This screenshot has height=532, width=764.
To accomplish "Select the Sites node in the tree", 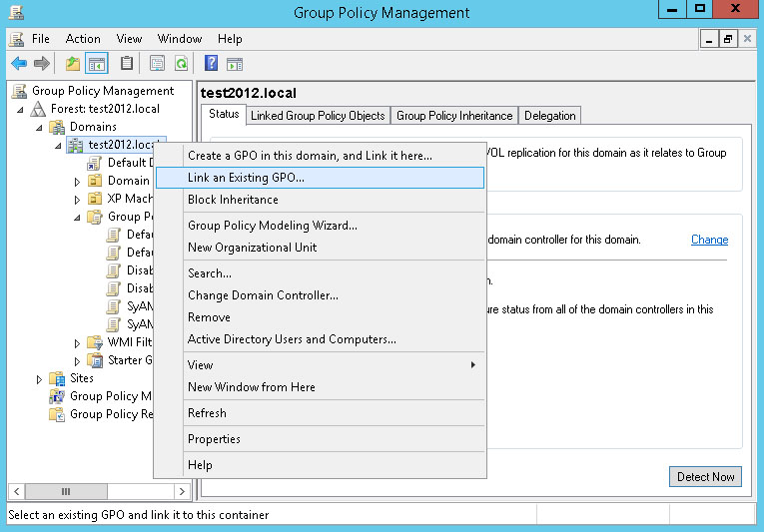I will [x=82, y=378].
